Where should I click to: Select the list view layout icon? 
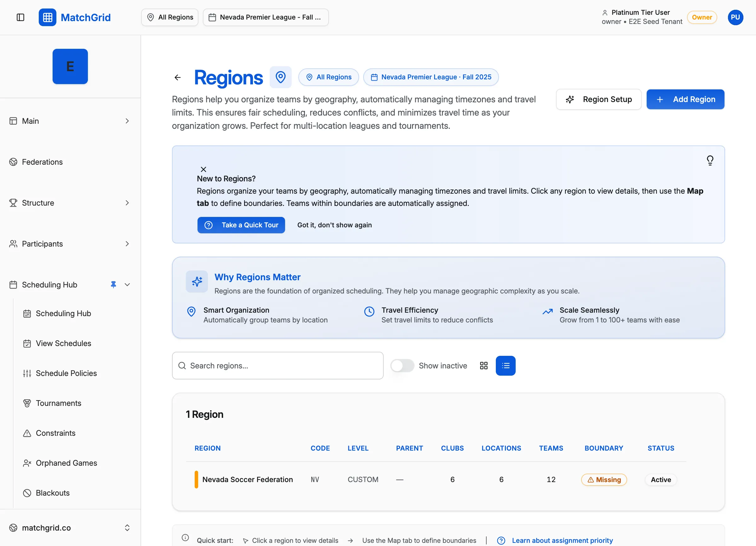point(505,366)
